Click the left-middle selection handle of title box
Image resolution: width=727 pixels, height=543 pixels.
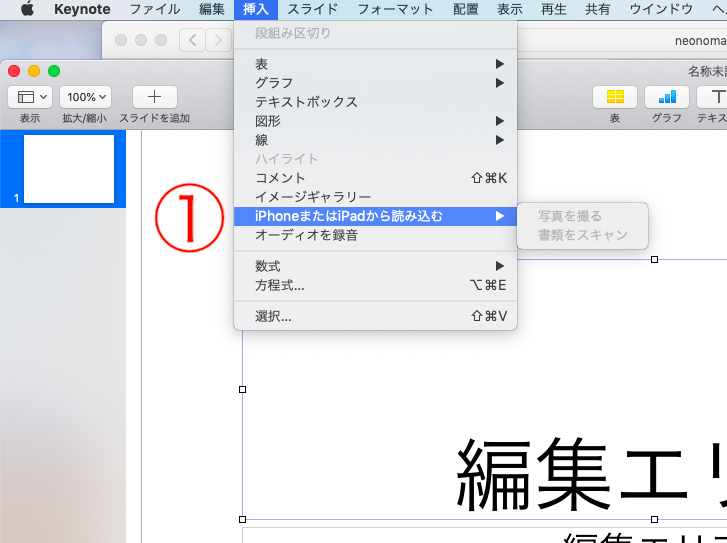click(242, 390)
